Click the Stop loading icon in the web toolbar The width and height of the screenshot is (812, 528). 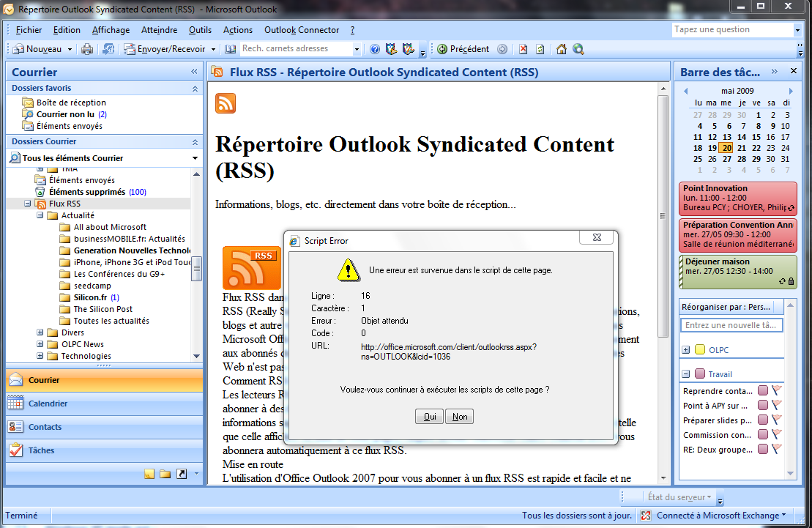point(523,49)
